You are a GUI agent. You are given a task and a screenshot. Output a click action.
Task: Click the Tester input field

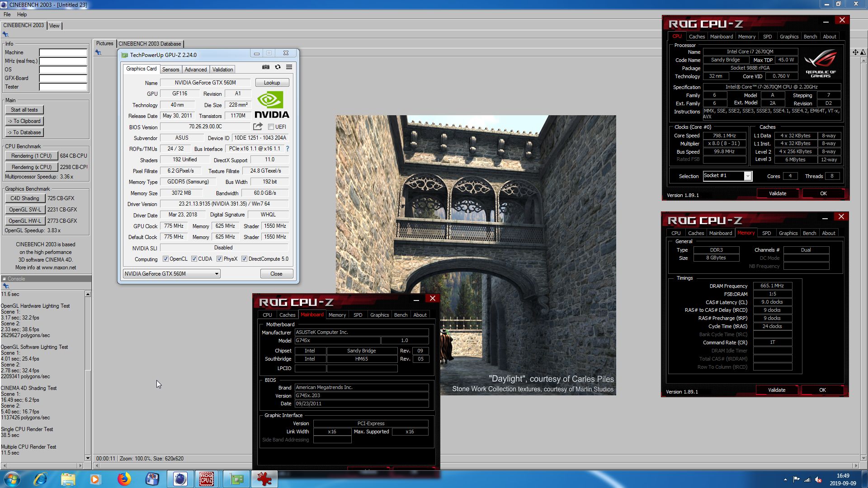click(x=63, y=87)
